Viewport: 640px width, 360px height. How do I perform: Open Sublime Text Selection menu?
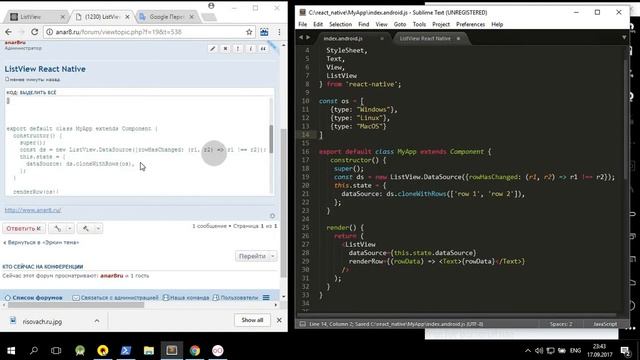click(x=340, y=24)
